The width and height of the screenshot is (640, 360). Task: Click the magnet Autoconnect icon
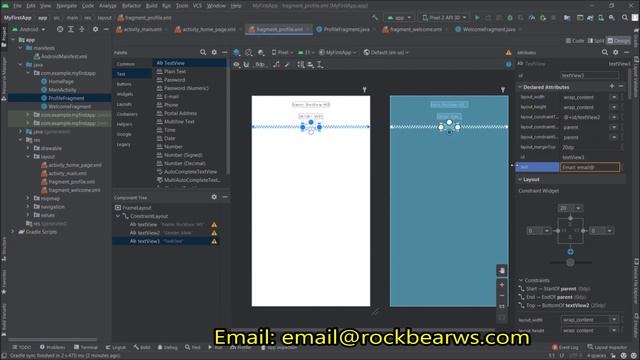coord(246,64)
